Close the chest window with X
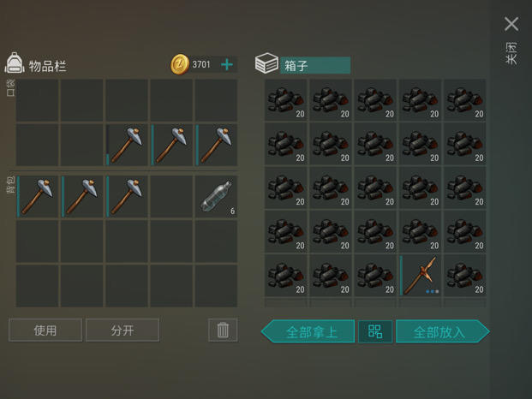Viewport: 532px width, 399px height. [x=511, y=24]
